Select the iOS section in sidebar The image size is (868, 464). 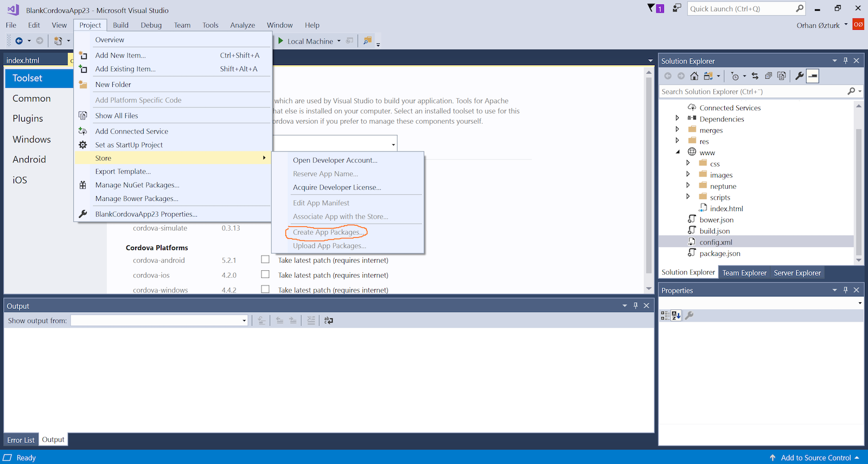20,180
